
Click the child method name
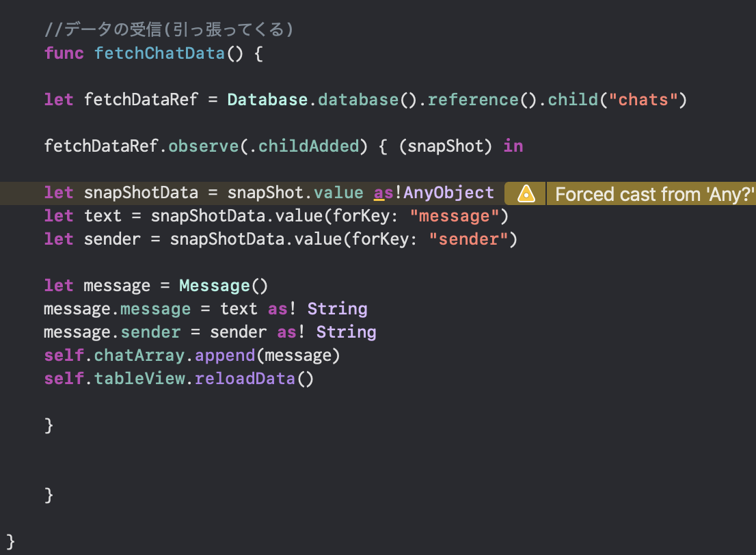[573, 100]
